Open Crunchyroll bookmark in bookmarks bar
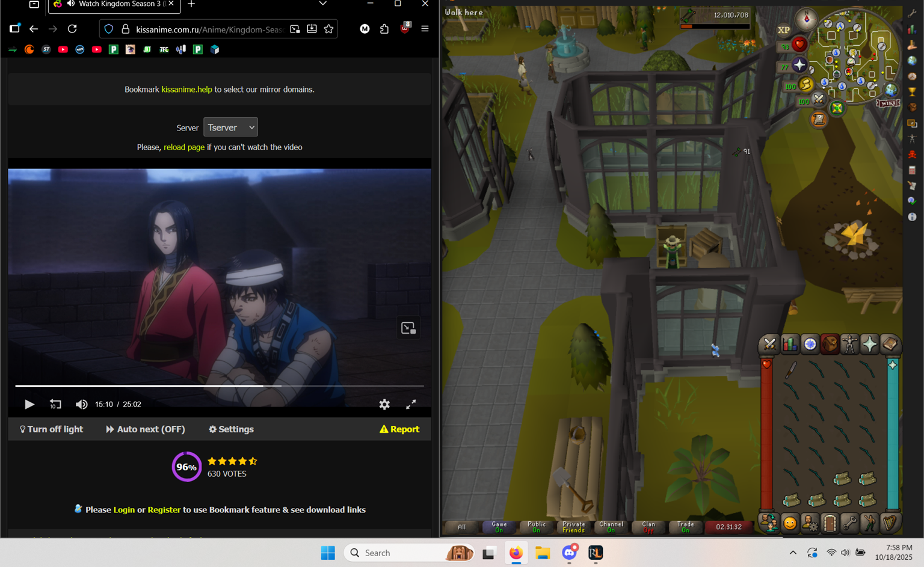The height and width of the screenshot is (567, 924). (29, 49)
